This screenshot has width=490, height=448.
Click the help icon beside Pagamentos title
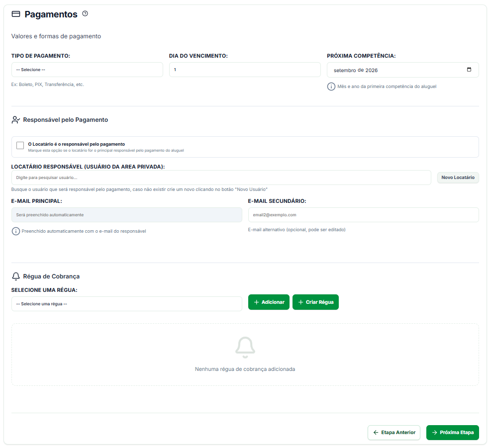coord(85,13)
